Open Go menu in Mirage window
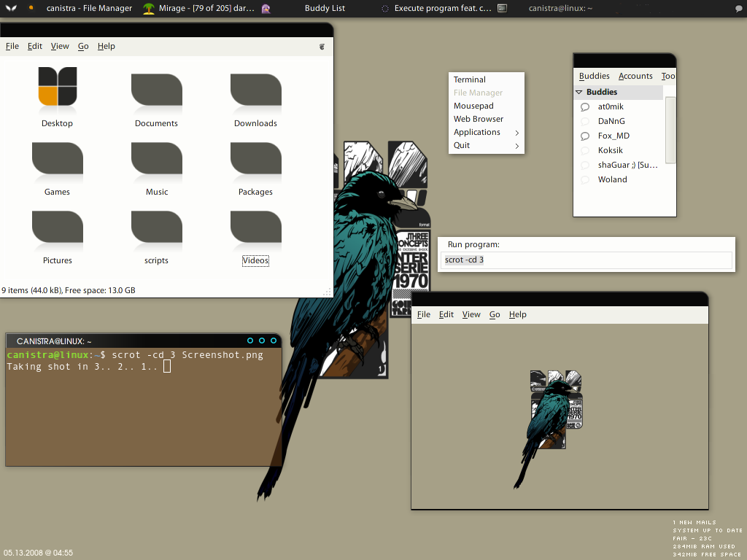 [x=495, y=314]
